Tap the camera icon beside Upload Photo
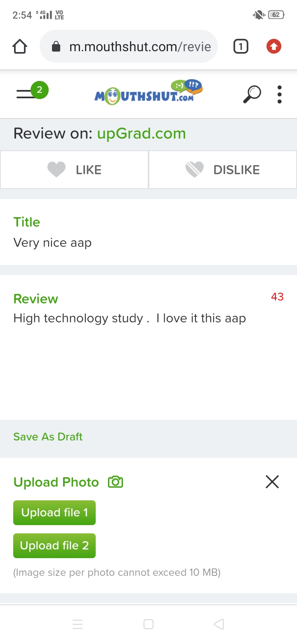The width and height of the screenshot is (297, 644). pos(115,482)
